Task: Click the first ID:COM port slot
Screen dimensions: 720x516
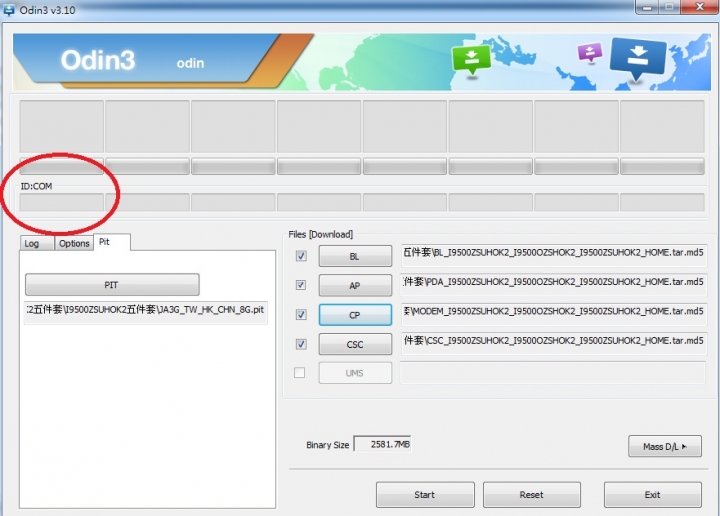Action: point(62,202)
